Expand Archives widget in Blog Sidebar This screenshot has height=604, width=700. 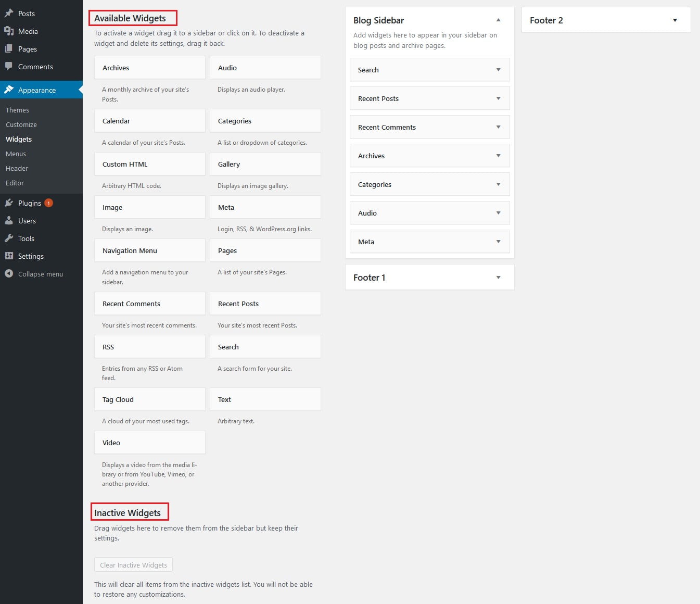498,156
